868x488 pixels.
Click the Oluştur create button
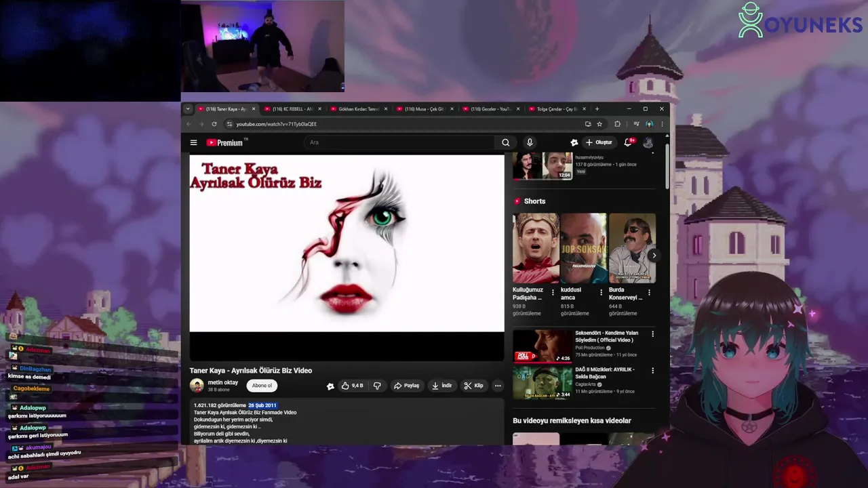pos(598,142)
